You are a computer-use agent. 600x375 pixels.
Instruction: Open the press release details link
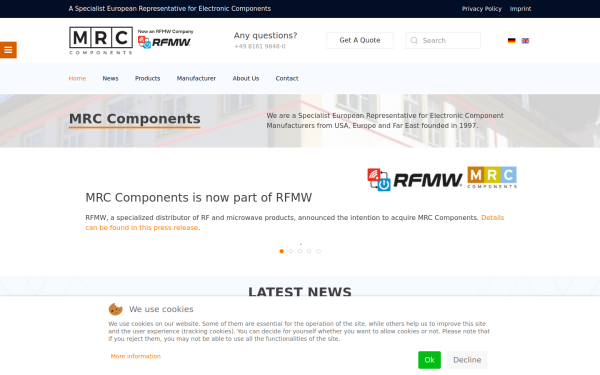coord(295,222)
